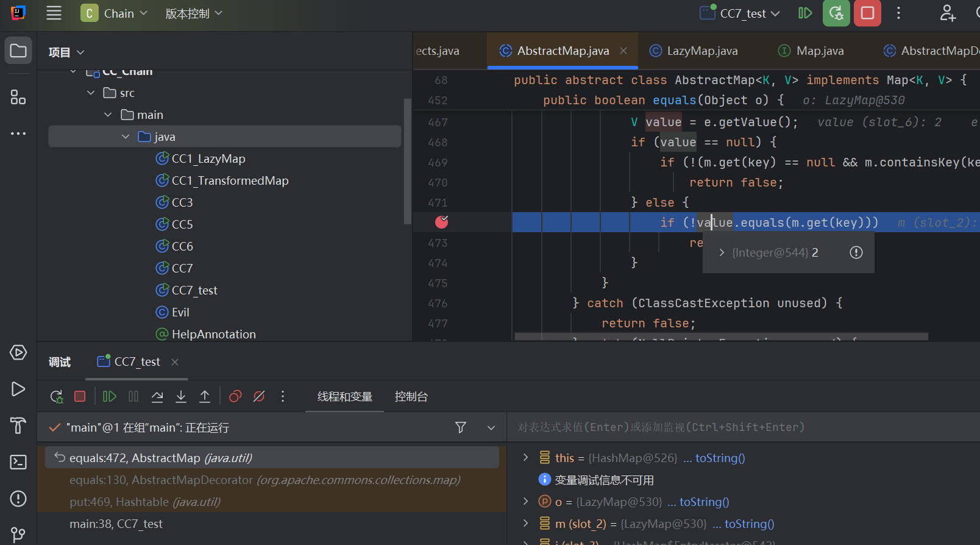Expand the this HashMap@526 variable
The image size is (980, 545).
pyautogui.click(x=525, y=457)
